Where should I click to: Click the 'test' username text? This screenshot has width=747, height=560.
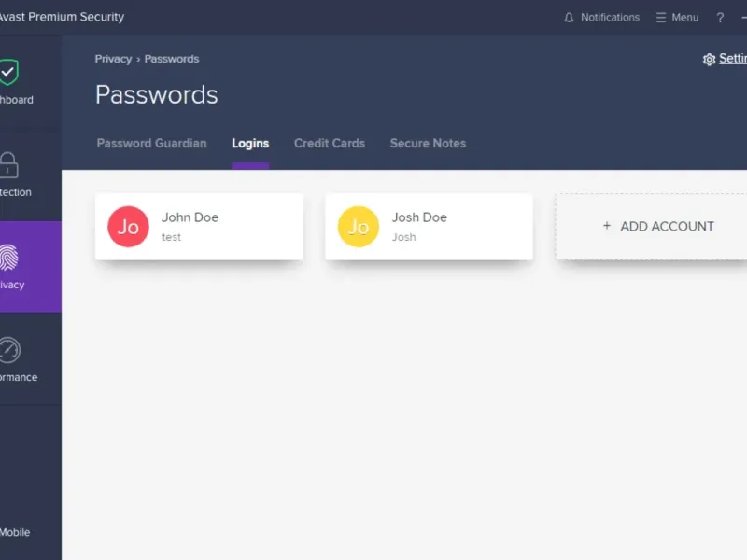click(172, 237)
